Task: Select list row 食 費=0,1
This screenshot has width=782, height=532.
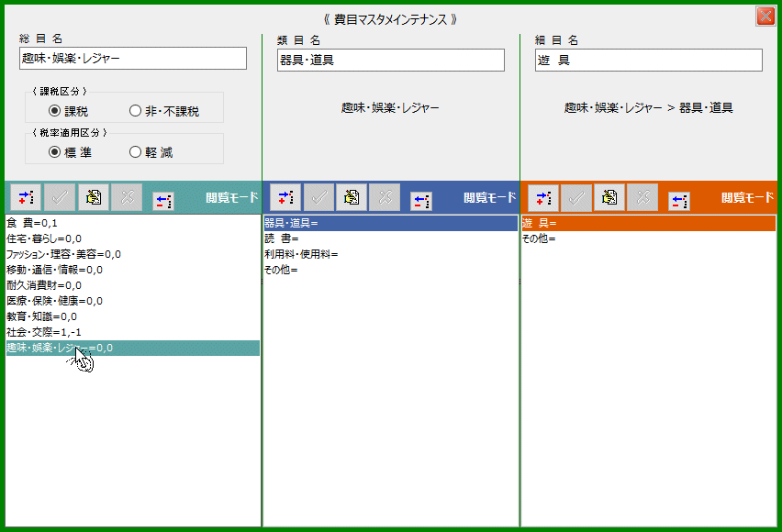Action: click(x=133, y=224)
